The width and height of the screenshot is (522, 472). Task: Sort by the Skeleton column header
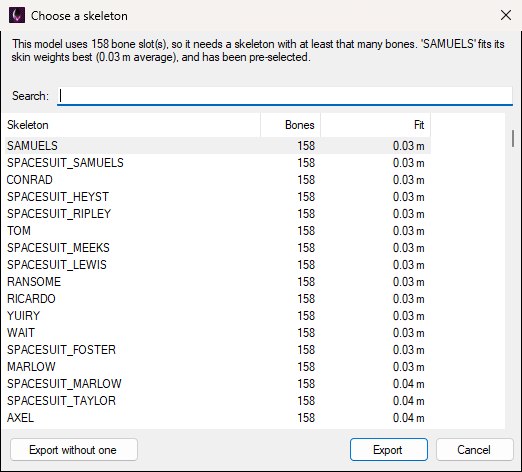(x=133, y=125)
